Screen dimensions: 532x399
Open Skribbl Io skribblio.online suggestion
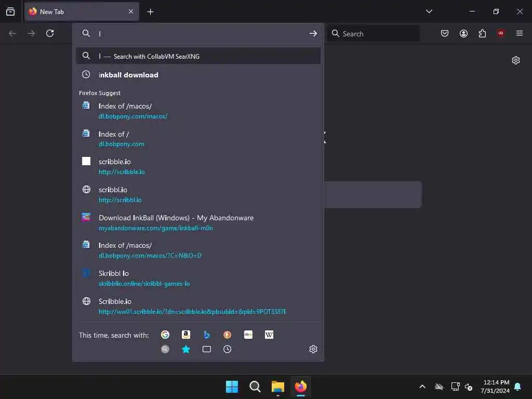click(198, 278)
